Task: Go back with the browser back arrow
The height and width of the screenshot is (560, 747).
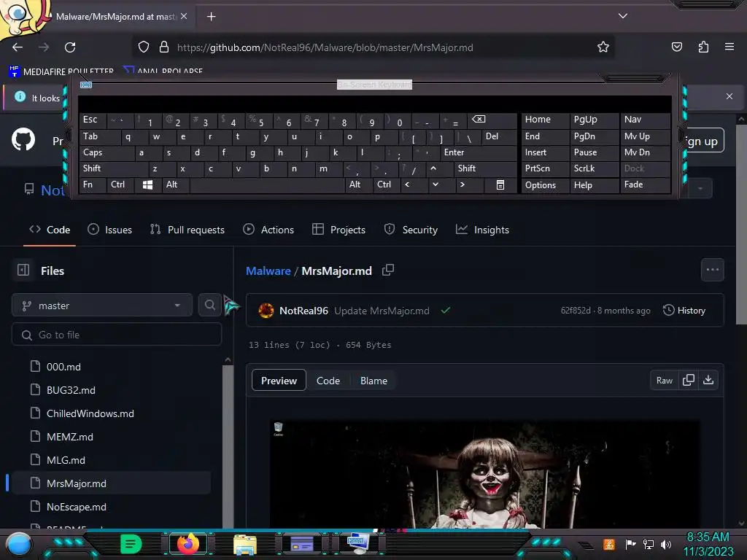Action: coord(18,47)
